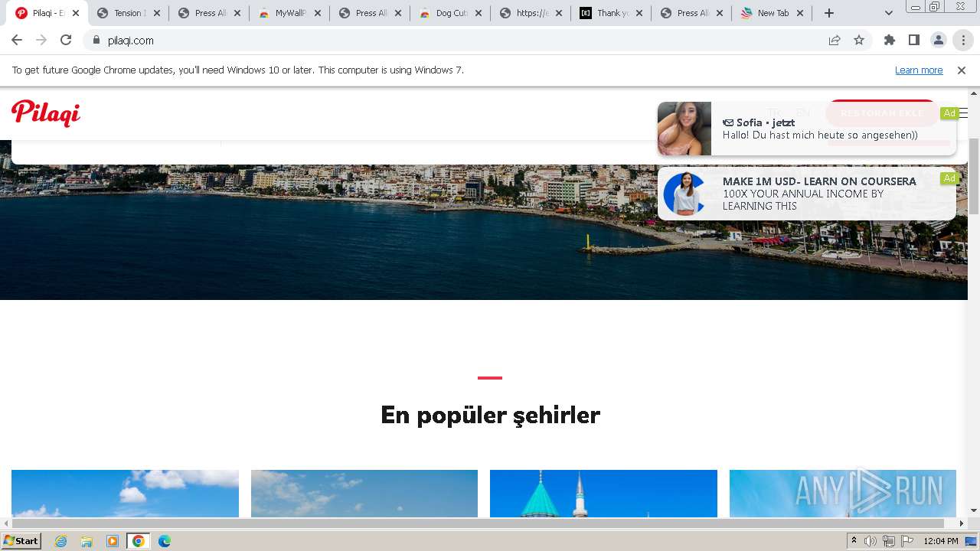Click the lock icon in address bar
980x551 pixels.
point(96,41)
